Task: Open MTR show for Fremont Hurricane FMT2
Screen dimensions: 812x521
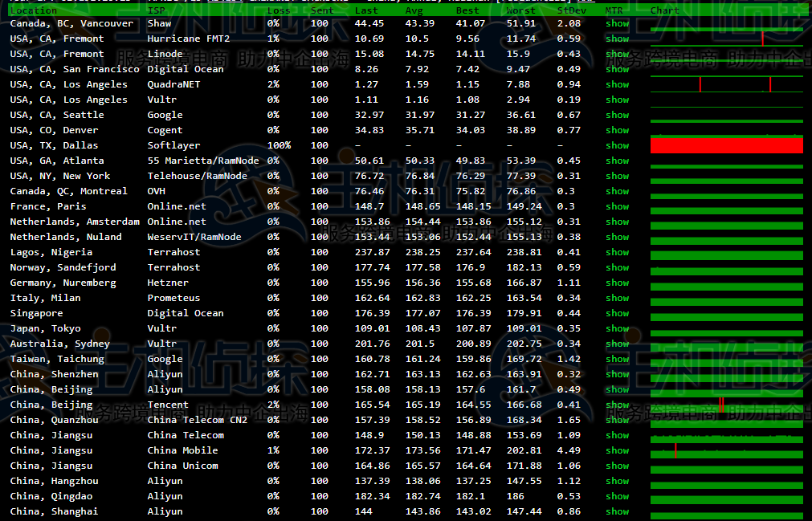Action: point(617,39)
